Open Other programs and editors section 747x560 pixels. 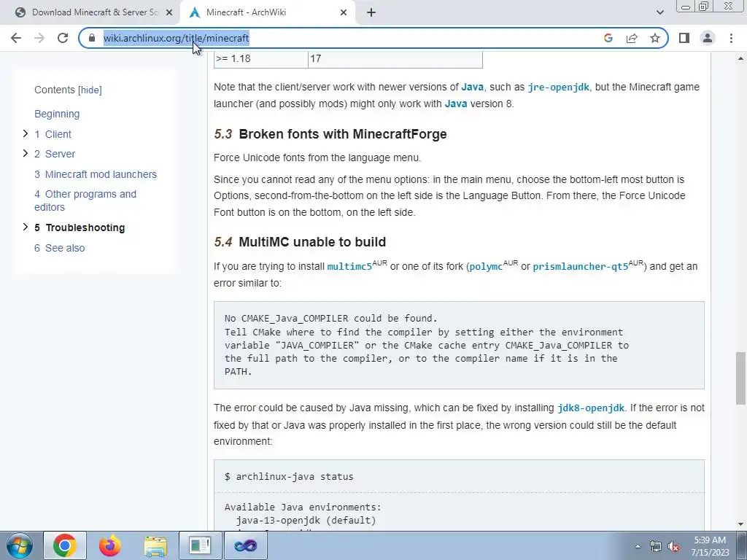tap(85, 201)
